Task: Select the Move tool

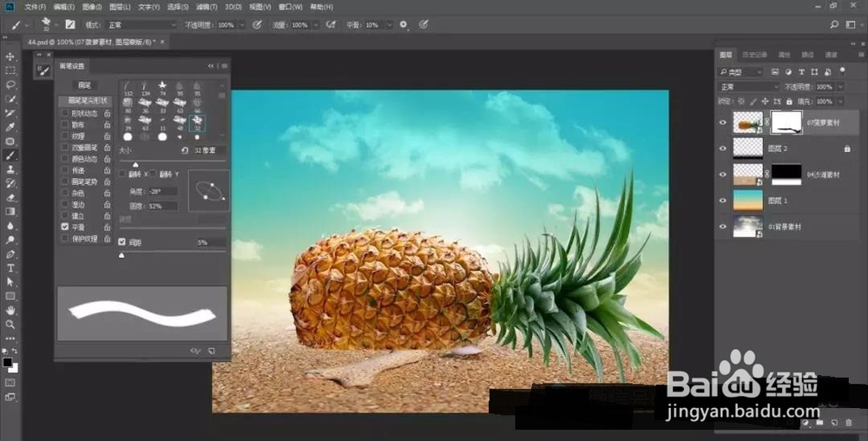Action: pos(10,56)
